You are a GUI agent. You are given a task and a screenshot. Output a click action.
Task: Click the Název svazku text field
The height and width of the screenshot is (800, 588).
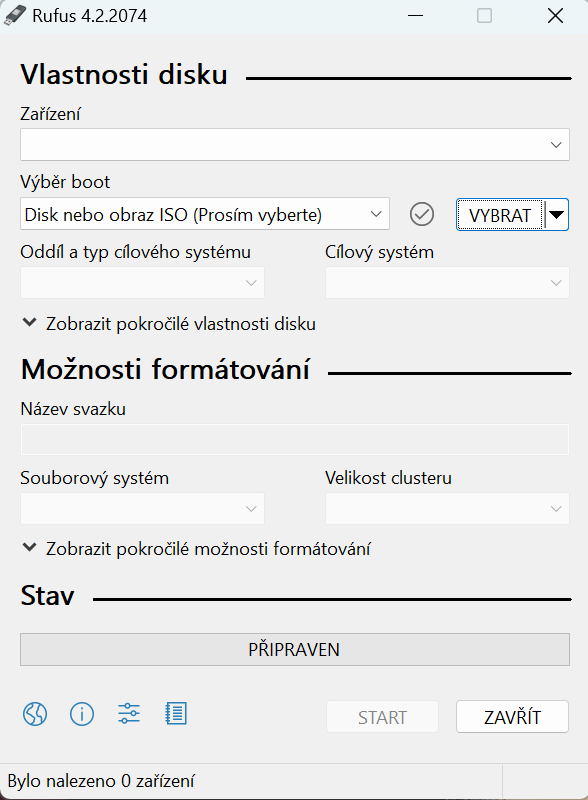pos(295,439)
